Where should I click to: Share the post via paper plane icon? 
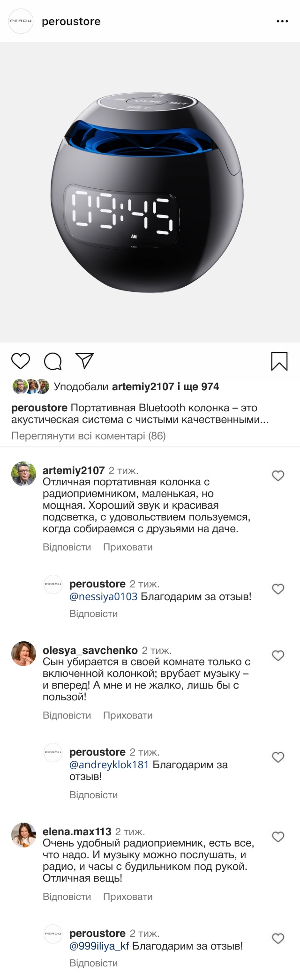pos(85,361)
